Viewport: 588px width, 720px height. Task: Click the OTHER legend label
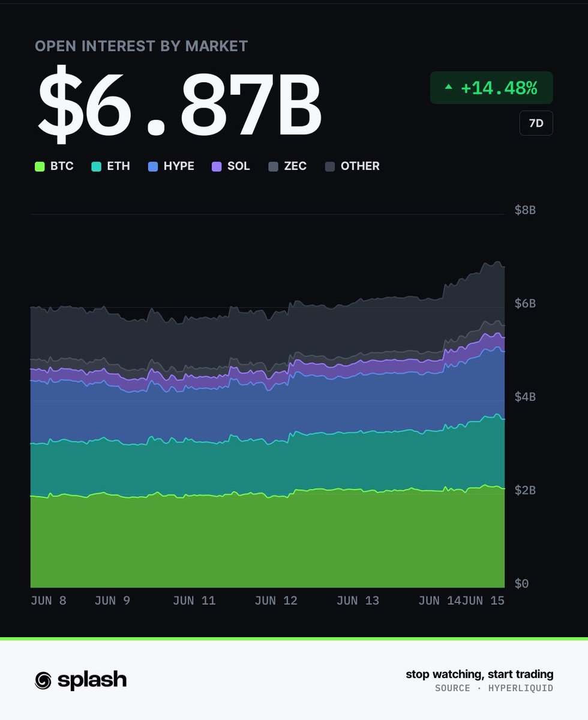(x=360, y=166)
